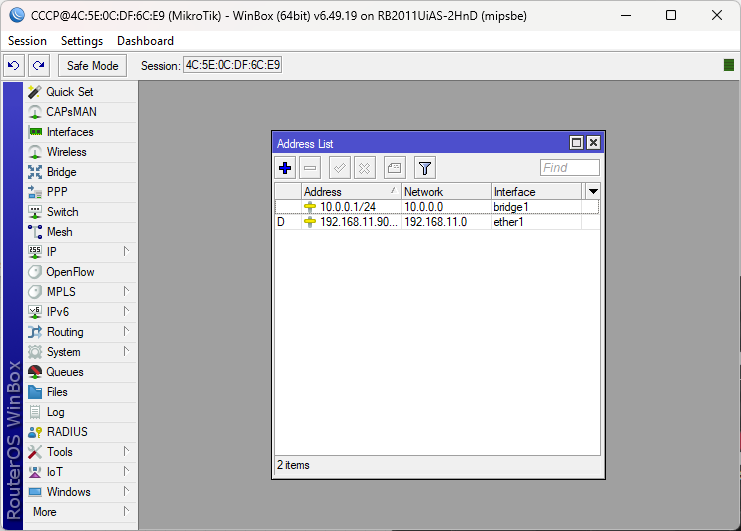
Task: Open the CAPsMAN menu
Action: click(x=80, y=112)
